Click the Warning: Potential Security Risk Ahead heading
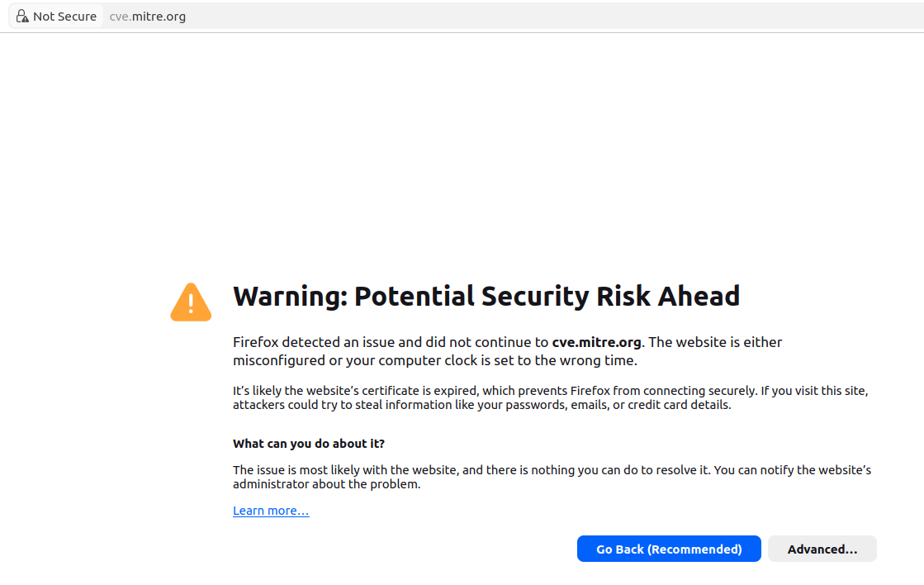 486,296
